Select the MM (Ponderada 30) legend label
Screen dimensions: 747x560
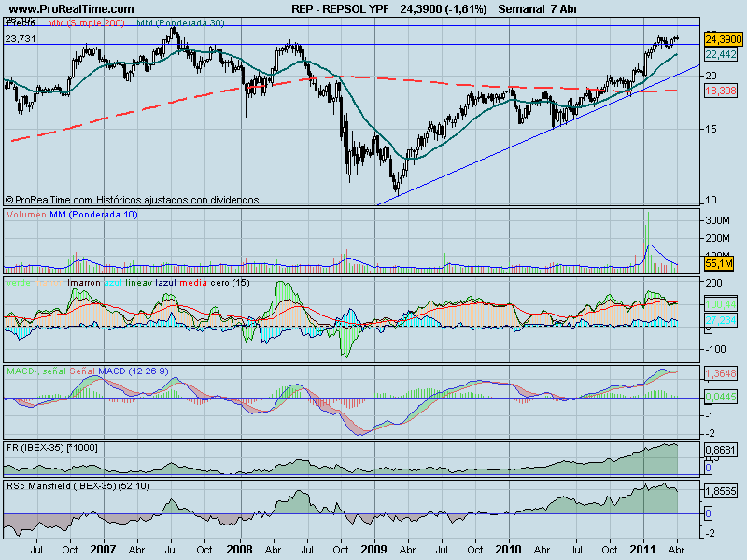pyautogui.click(x=180, y=22)
